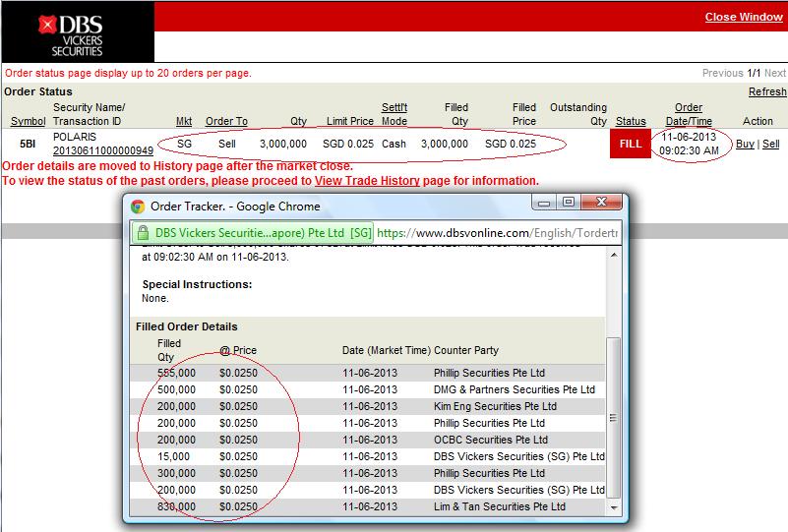788x532 pixels.
Task: Click the Special Instructions label
Action: (x=197, y=284)
